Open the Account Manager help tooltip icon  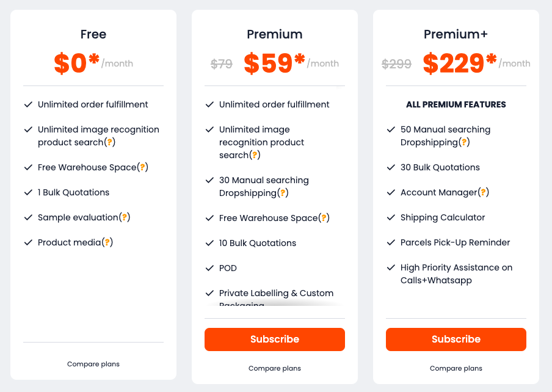(484, 192)
